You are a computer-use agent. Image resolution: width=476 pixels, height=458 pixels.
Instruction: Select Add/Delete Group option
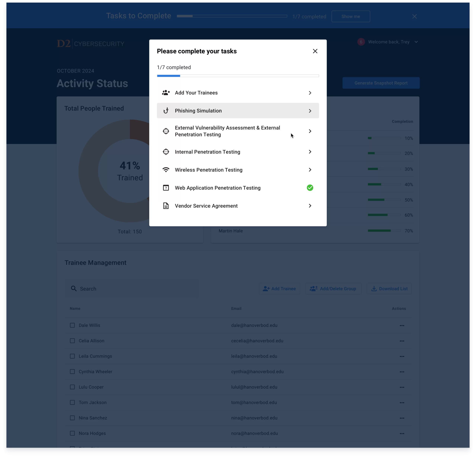click(334, 289)
